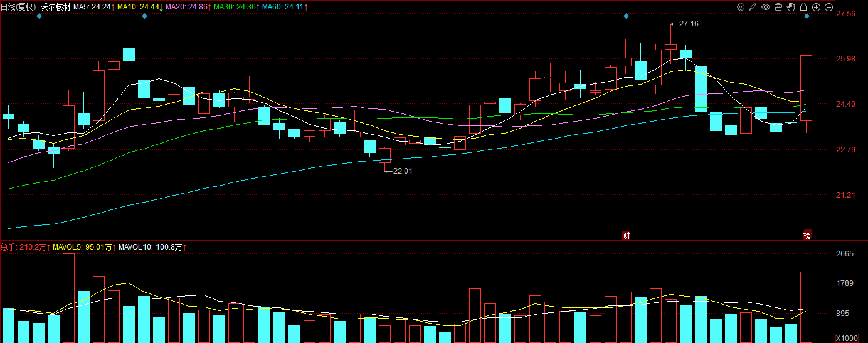This screenshot has width=868, height=343.
Task: Toggle the eye visibility icon
Action: click(766, 7)
